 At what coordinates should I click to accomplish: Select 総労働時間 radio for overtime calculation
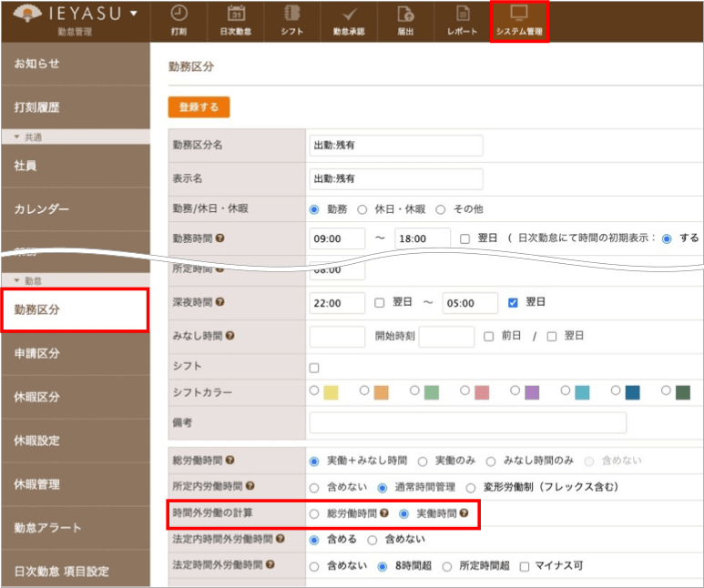tap(315, 513)
